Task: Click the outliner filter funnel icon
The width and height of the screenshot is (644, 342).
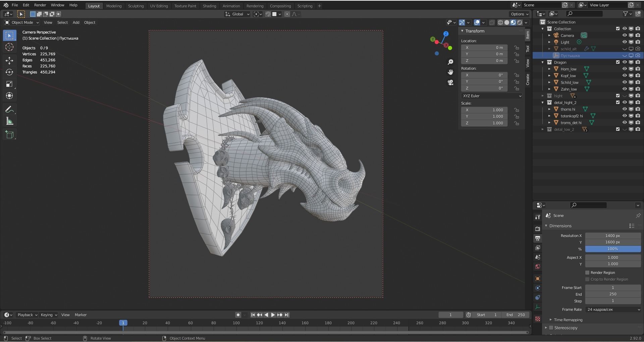Action: coord(626,14)
